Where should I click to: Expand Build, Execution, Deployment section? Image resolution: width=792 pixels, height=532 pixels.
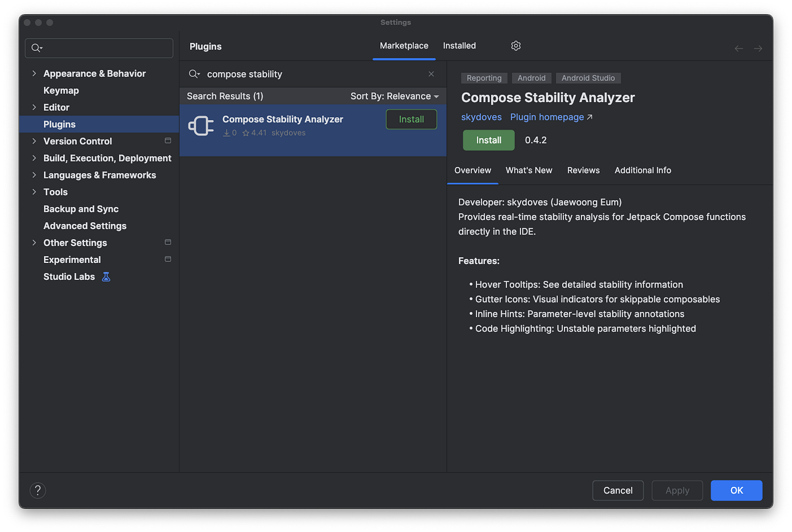pos(34,158)
